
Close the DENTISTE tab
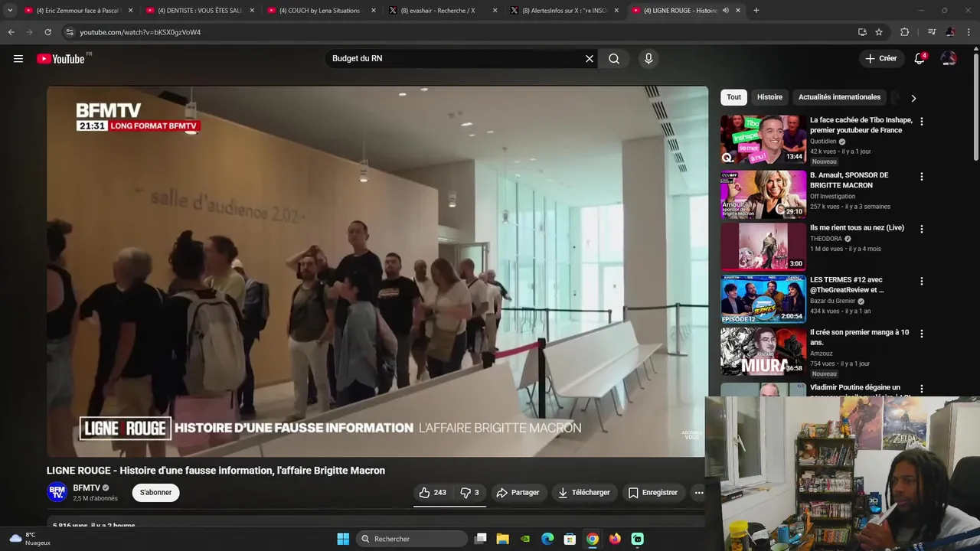coord(252,11)
